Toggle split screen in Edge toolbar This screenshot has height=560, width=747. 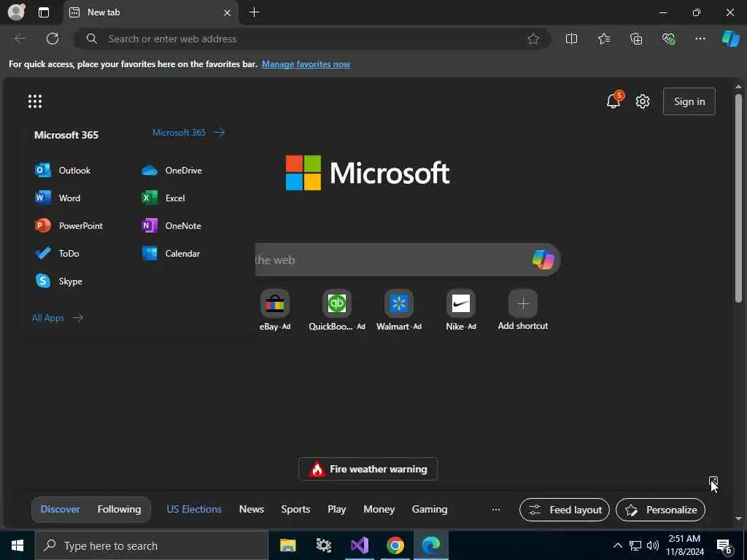tap(571, 39)
